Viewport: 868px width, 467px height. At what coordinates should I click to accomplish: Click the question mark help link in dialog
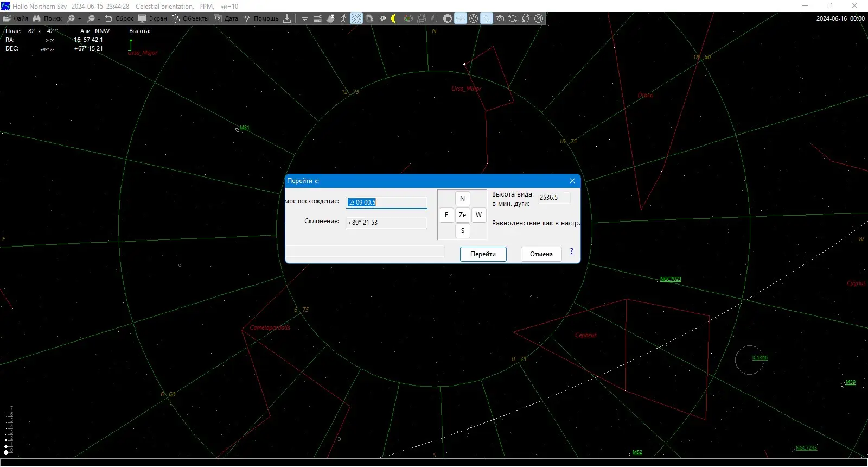coord(571,251)
